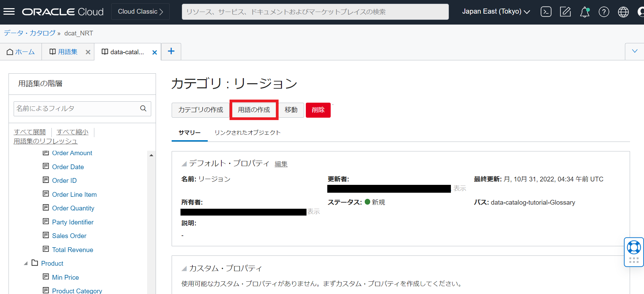This screenshot has width=644, height=294.
Task: Expand the tab list chevron dropdown
Action: point(634,52)
